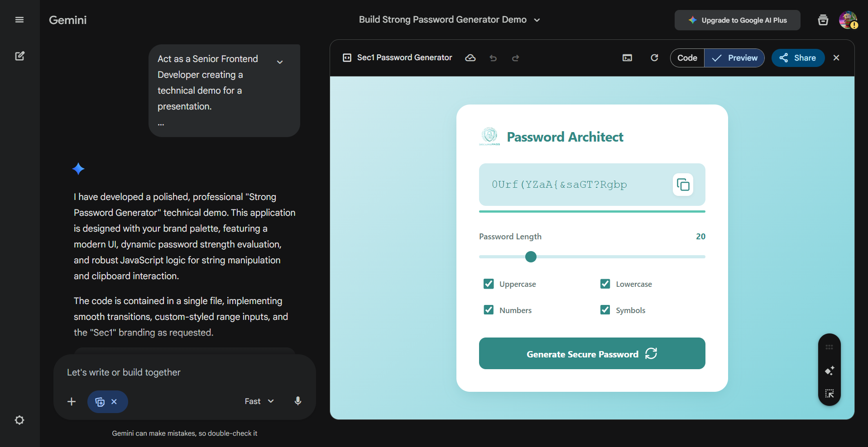Screen dimensions: 868x447
Task: Toggle the Numbers option off
Action: pyautogui.click(x=488, y=309)
